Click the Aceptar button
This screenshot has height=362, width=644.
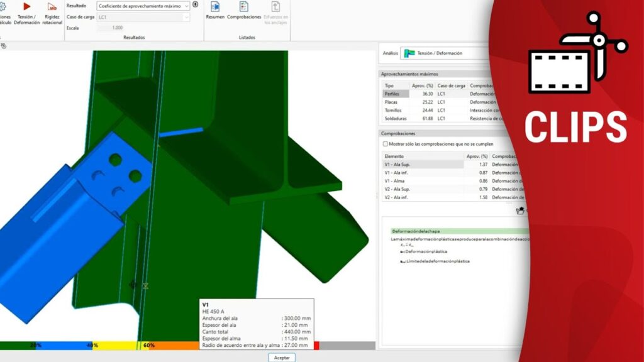tap(281, 357)
